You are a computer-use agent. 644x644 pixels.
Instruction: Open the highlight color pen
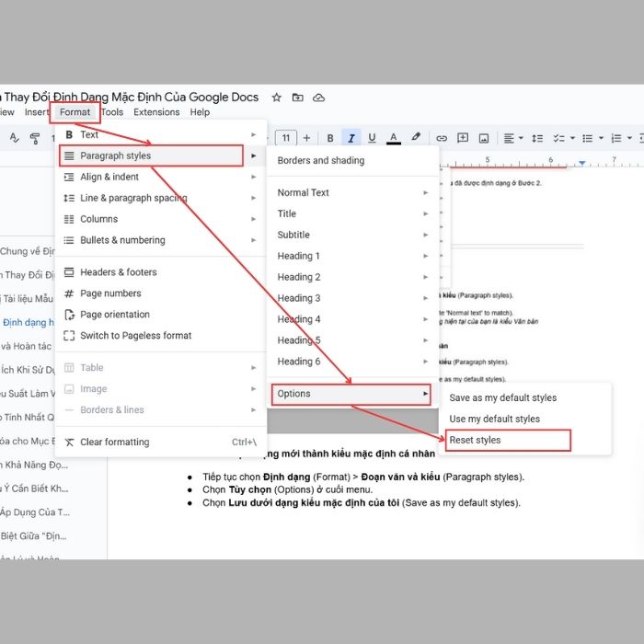click(x=416, y=137)
